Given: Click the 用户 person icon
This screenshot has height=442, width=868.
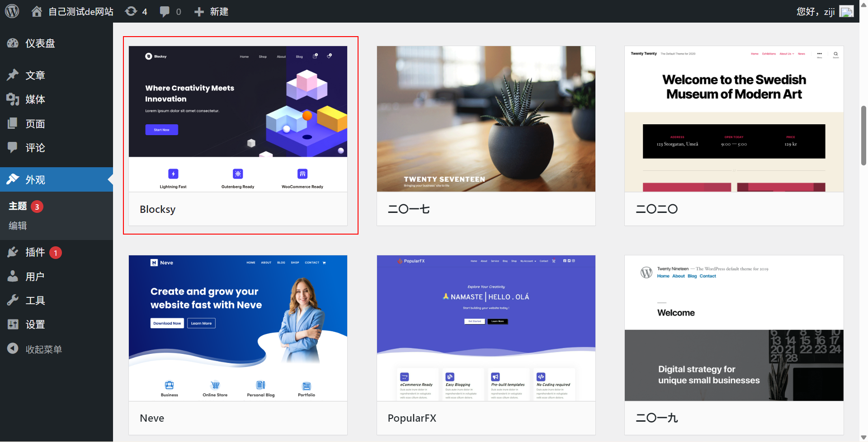Looking at the screenshot, I should [13, 276].
